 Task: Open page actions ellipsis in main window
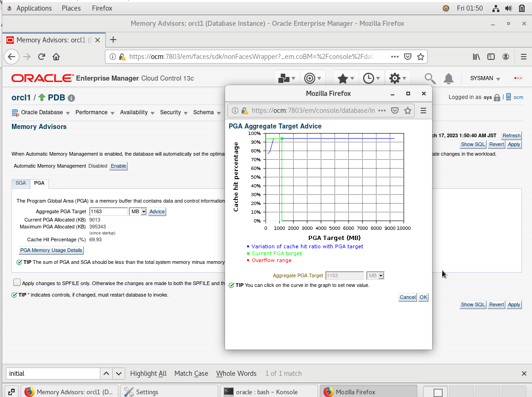394,57
